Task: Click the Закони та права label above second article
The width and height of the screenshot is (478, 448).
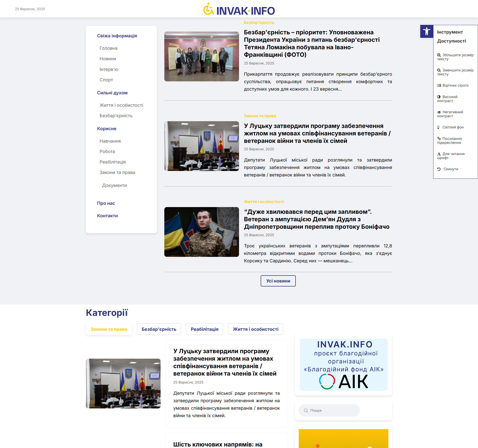Action: coord(260,116)
